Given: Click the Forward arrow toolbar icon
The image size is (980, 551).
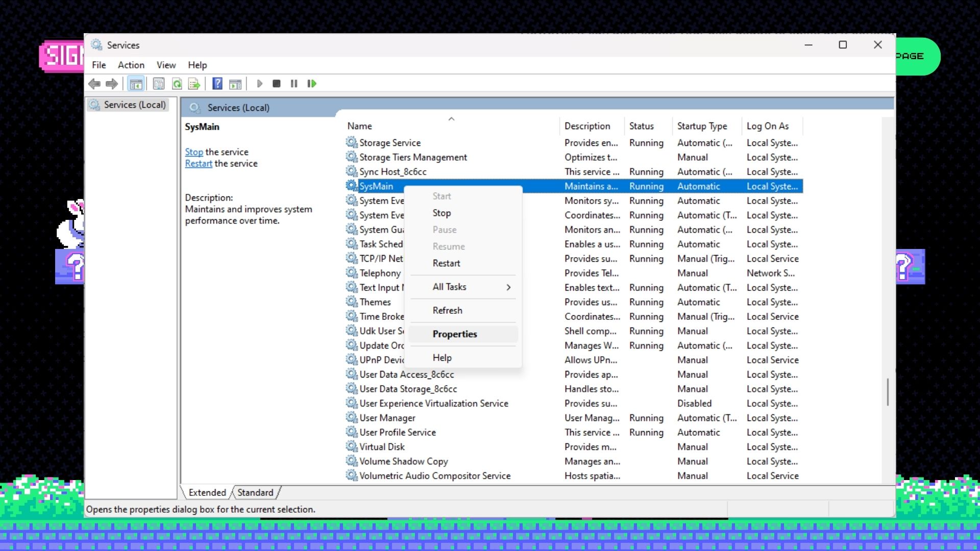Looking at the screenshot, I should point(112,84).
